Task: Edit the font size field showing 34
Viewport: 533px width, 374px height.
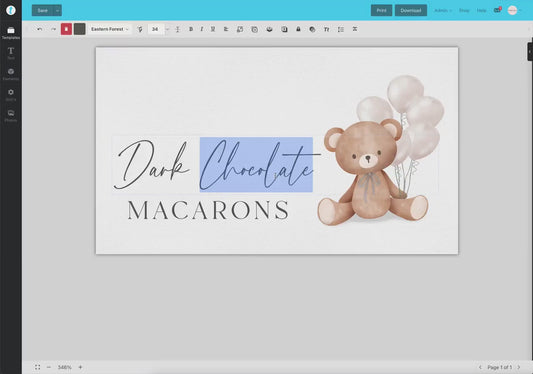Action: point(156,29)
